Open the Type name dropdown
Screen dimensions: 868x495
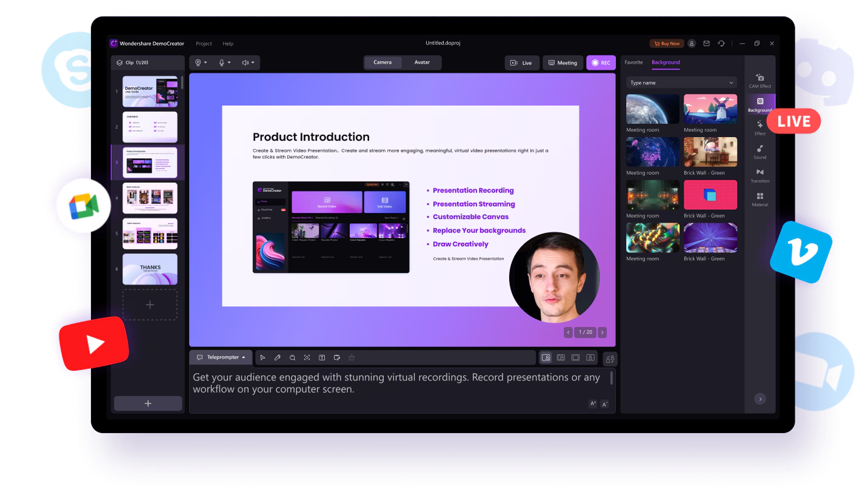click(x=681, y=82)
